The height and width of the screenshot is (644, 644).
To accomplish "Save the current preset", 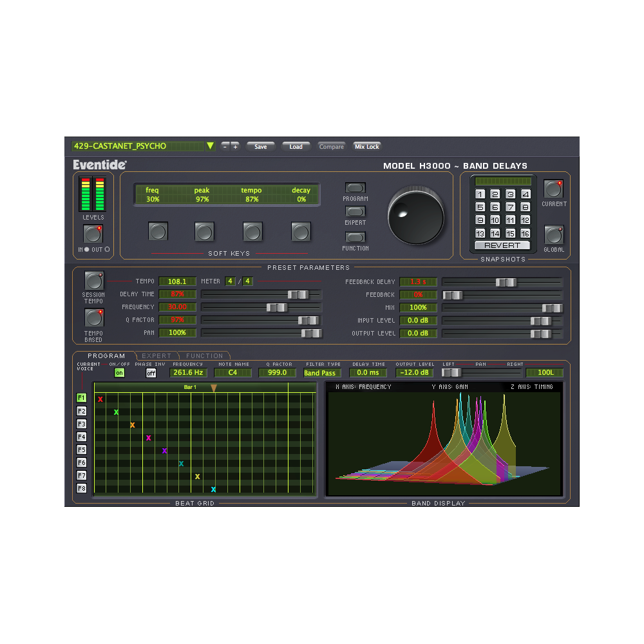I will point(260,146).
